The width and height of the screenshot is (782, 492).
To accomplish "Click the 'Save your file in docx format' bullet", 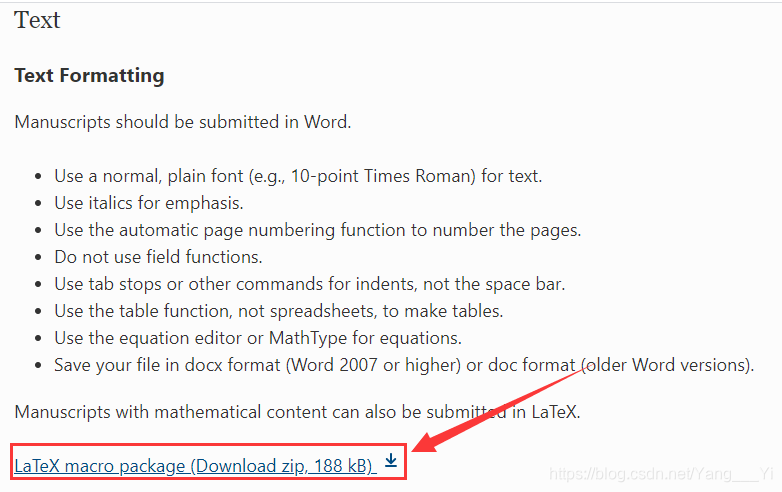I will [x=404, y=365].
